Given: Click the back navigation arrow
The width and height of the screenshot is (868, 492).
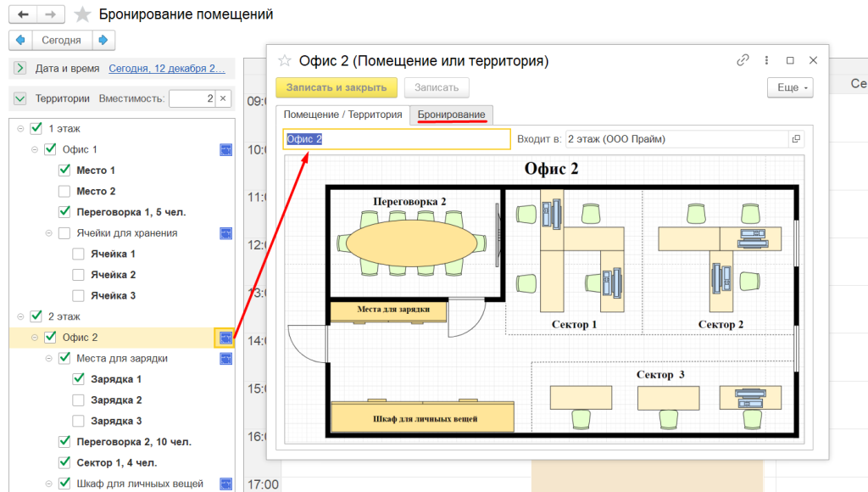Looking at the screenshot, I should (x=23, y=15).
